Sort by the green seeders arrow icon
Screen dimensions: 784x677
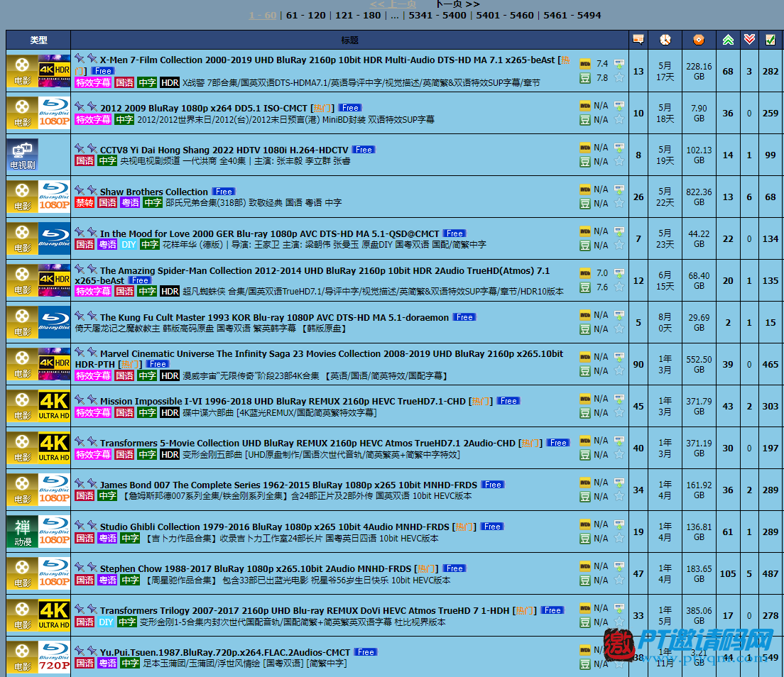(x=728, y=40)
